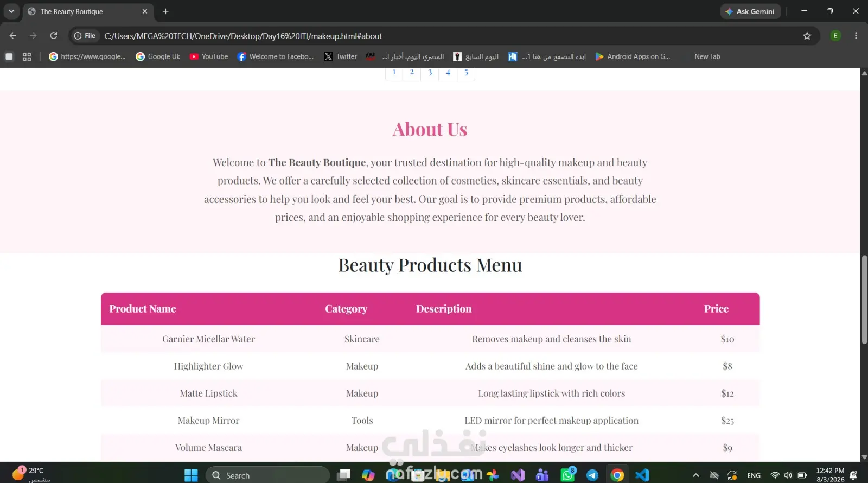Open Visual Studio from the taskbar
868x483 pixels.
click(518, 475)
